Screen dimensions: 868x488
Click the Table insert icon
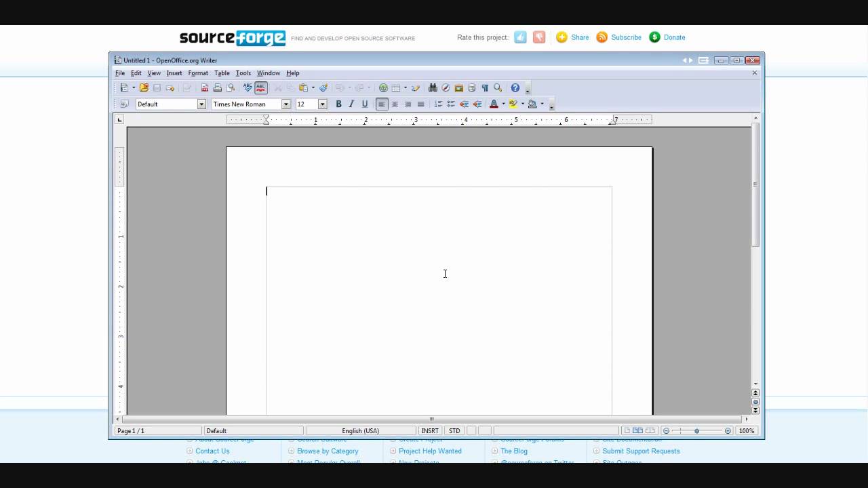[x=396, y=87]
